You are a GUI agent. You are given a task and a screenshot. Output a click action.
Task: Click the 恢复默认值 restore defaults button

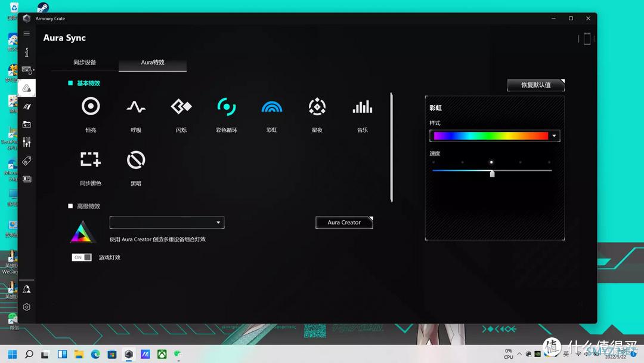(x=536, y=85)
